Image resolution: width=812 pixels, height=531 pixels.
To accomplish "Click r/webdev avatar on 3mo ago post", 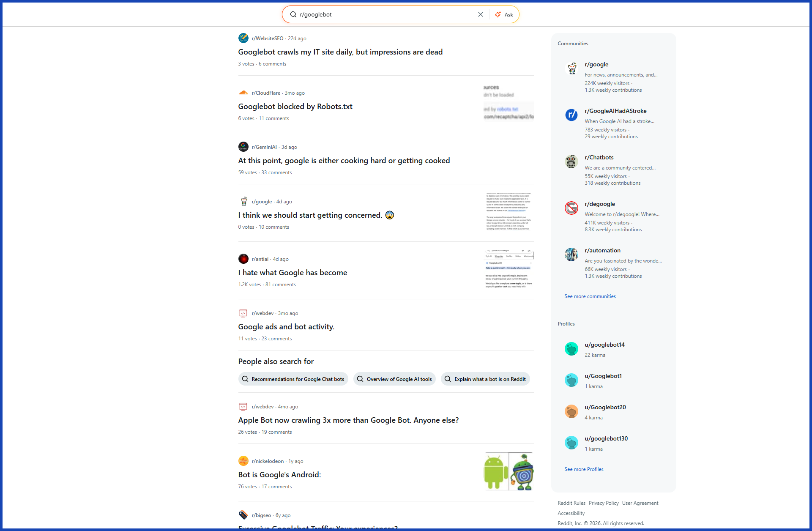I will [x=243, y=313].
